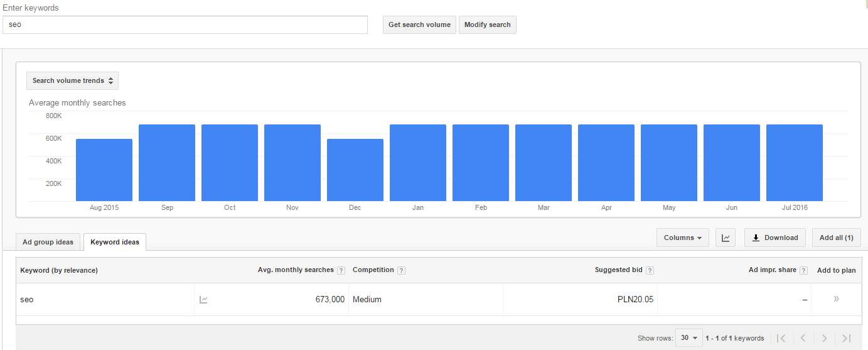Go to the next page arrow
The height and width of the screenshot is (350, 868).
pos(825,338)
